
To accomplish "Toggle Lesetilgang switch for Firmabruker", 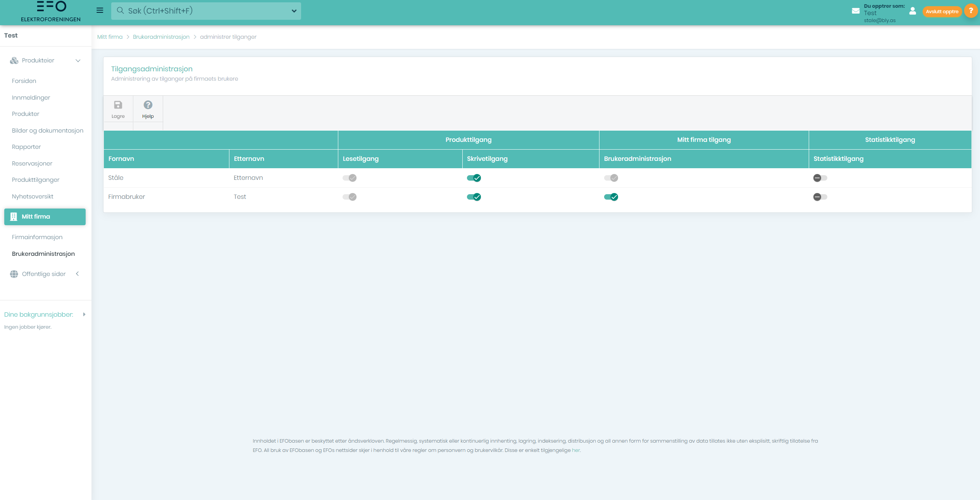I will tap(349, 197).
